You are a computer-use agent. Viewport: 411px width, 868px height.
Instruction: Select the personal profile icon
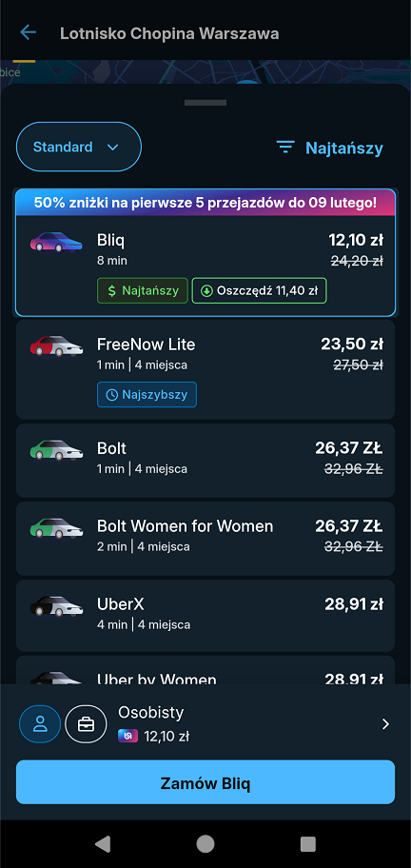pos(40,723)
